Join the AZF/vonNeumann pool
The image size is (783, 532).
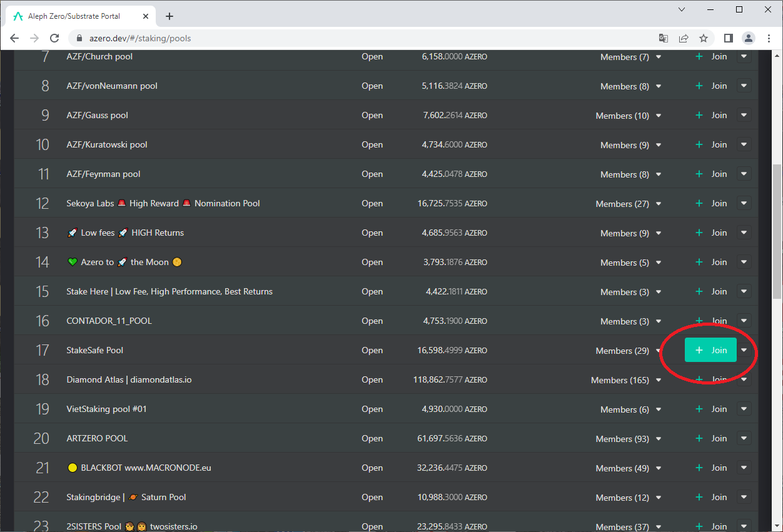coord(711,86)
